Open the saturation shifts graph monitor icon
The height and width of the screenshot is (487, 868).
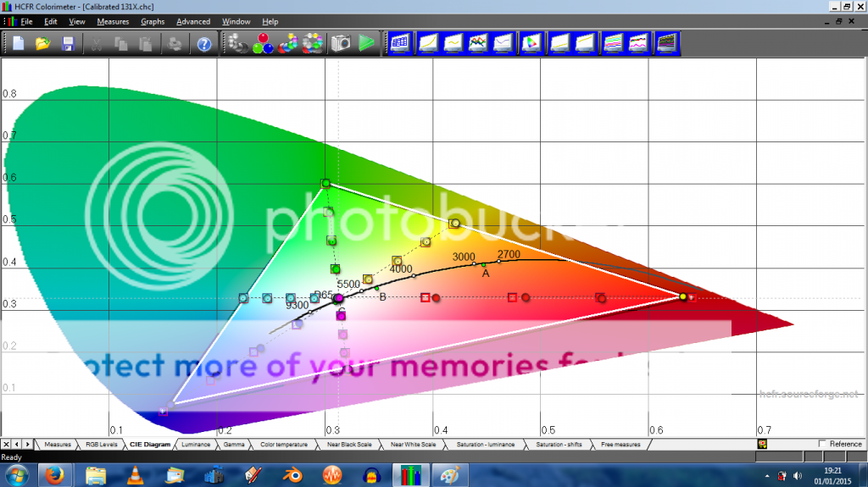(637, 43)
